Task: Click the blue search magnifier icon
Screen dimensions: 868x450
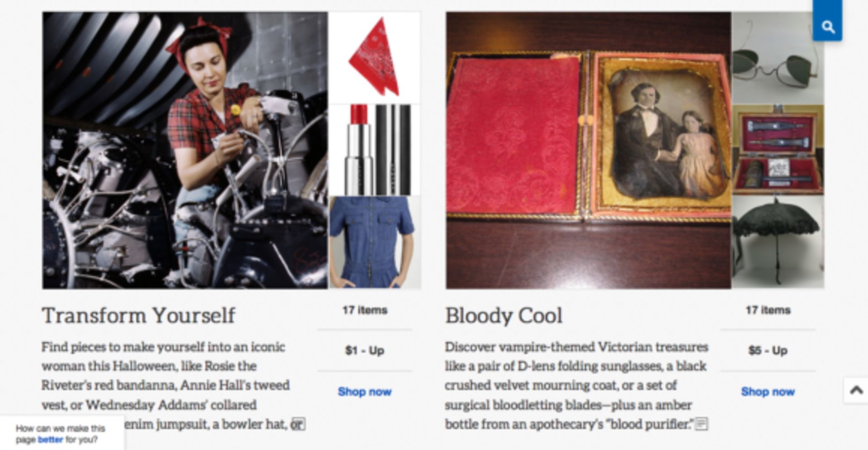Action: point(828,27)
